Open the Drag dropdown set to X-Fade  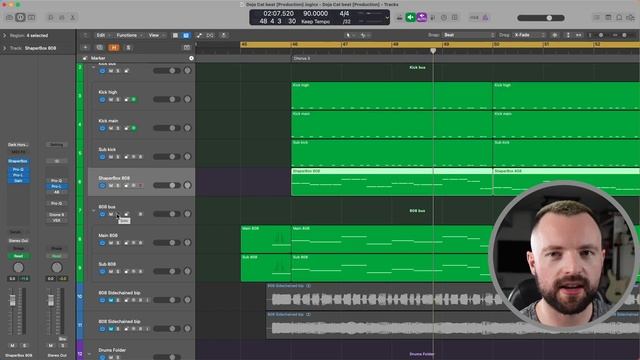coord(529,35)
